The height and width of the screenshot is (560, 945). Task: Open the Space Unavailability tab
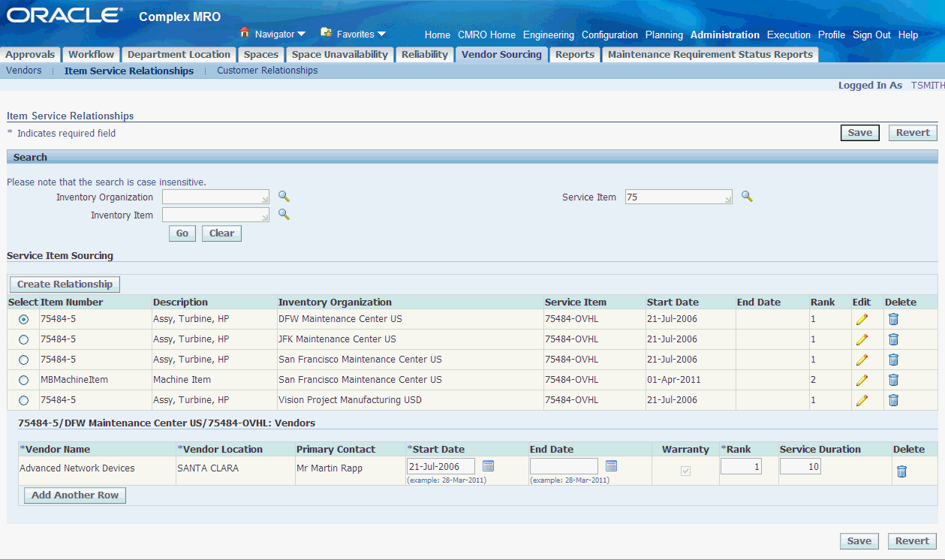pos(340,54)
